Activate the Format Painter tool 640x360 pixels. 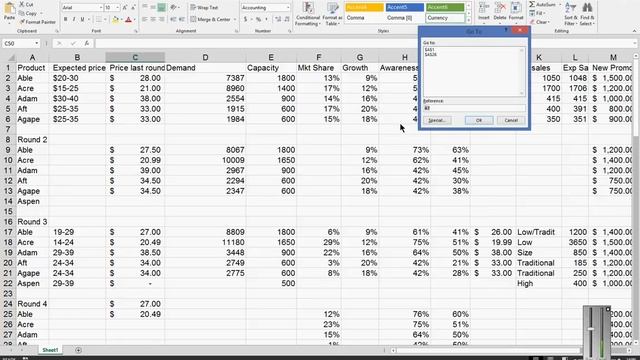click(x=38, y=22)
